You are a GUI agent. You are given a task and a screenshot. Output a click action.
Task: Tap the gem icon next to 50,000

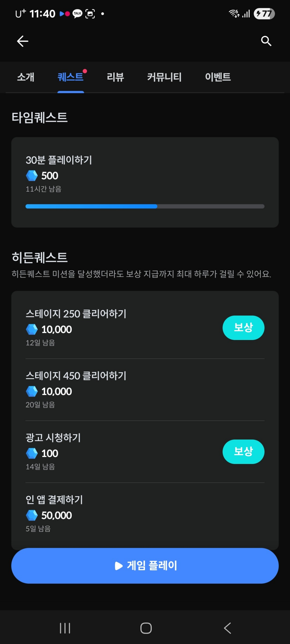click(x=32, y=515)
